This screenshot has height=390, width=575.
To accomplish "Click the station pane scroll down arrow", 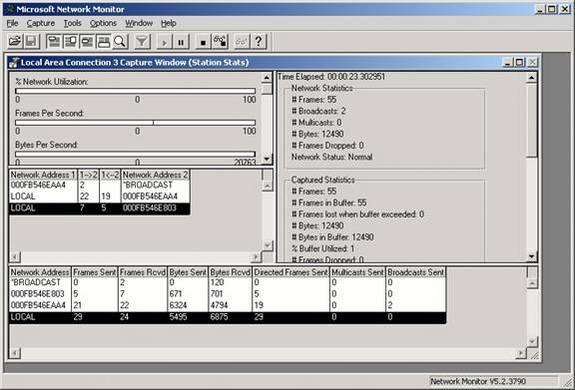I will pos(532,342).
